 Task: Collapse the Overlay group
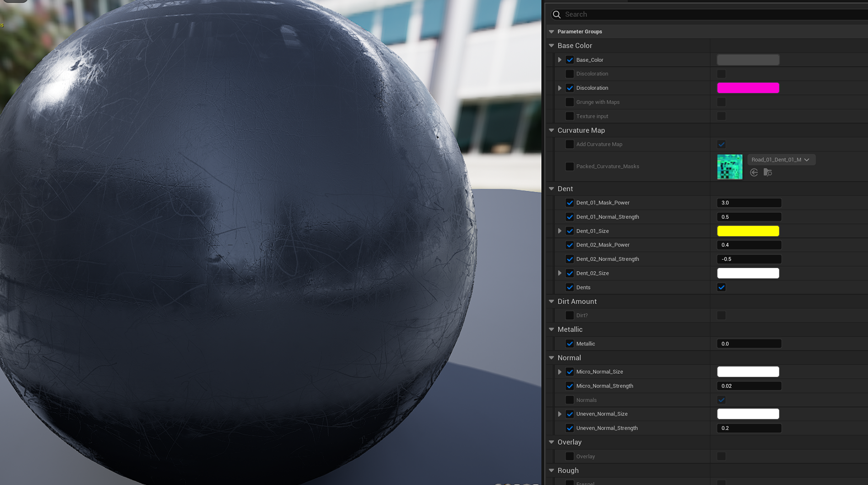tap(552, 442)
